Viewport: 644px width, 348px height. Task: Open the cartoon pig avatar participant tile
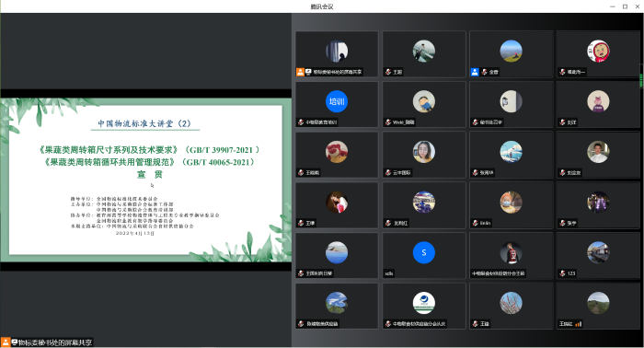coord(598,104)
